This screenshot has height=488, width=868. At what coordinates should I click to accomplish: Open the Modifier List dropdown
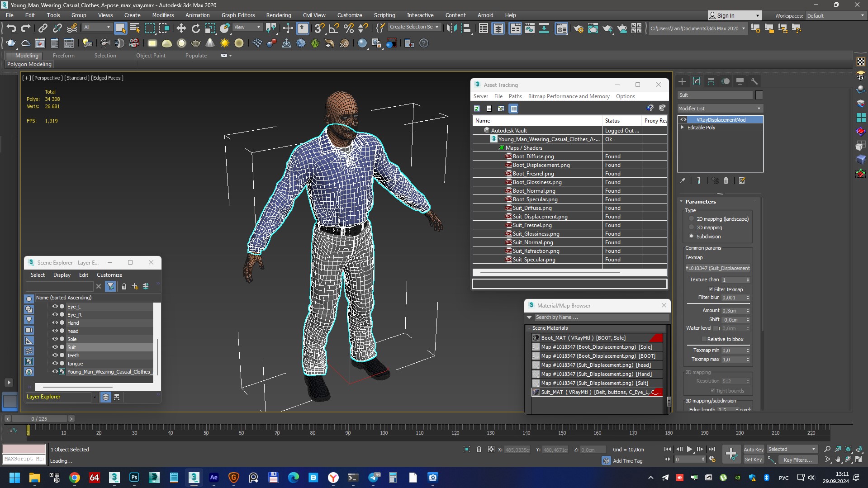click(x=720, y=109)
